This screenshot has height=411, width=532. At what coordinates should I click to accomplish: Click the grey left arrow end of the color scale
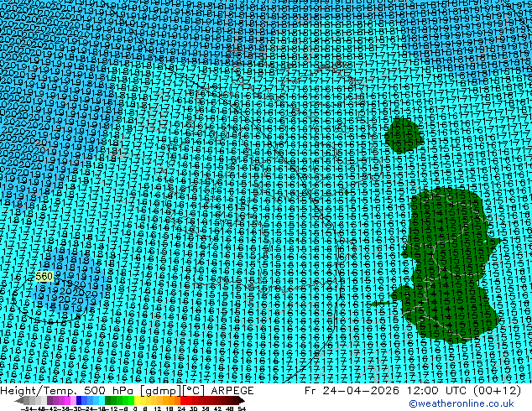19,400
